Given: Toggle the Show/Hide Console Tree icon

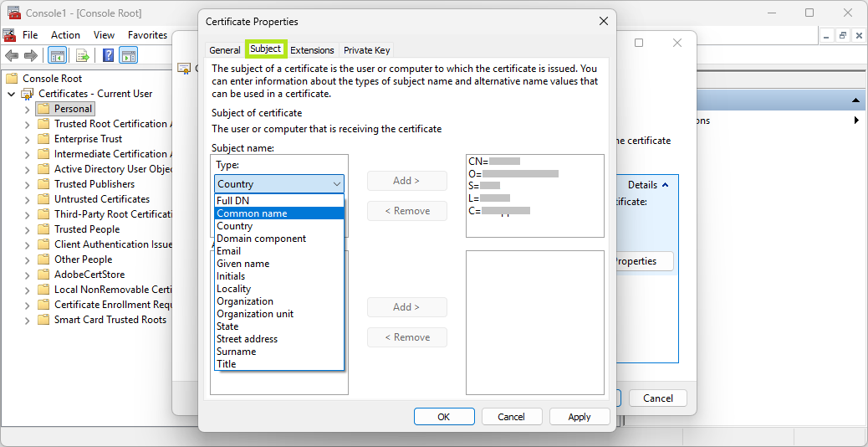Looking at the screenshot, I should pos(58,56).
